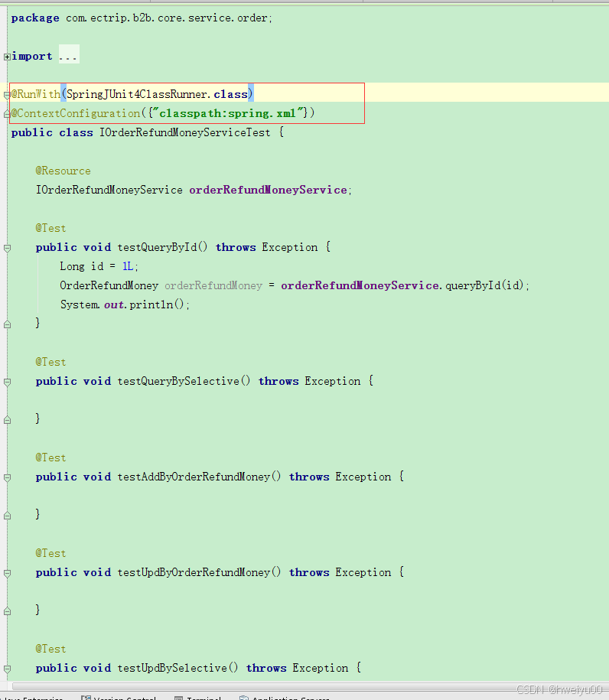Click the folded import ellipsis placeholder
The image size is (609, 700).
[x=69, y=54]
